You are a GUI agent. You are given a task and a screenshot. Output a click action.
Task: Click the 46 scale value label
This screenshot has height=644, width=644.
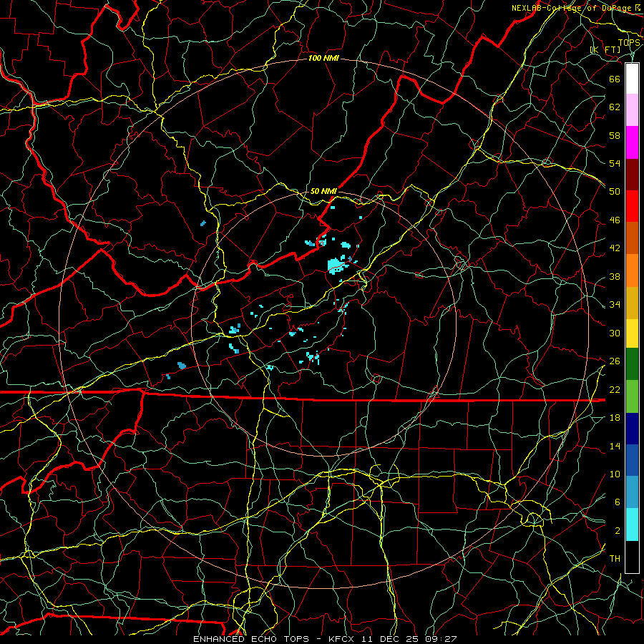click(615, 220)
